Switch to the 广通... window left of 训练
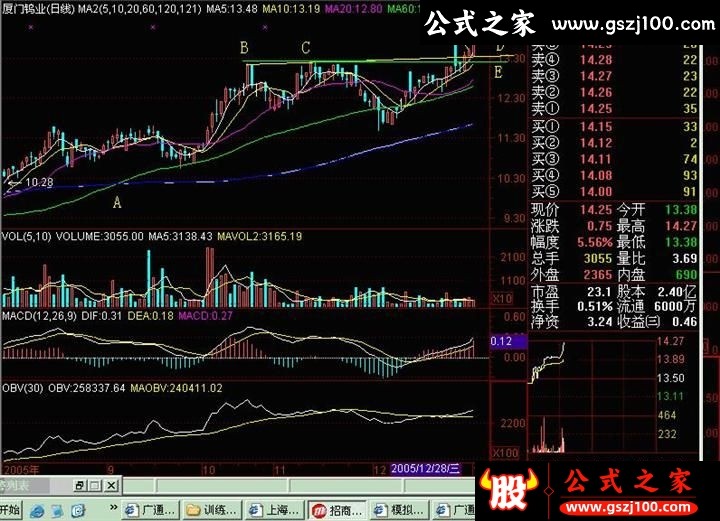The image size is (720, 521). coord(150,510)
